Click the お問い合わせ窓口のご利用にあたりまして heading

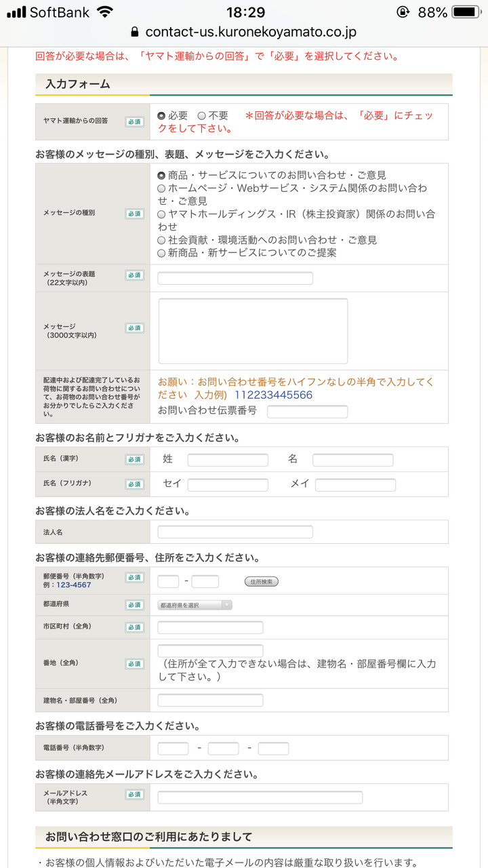pyautogui.click(x=148, y=837)
